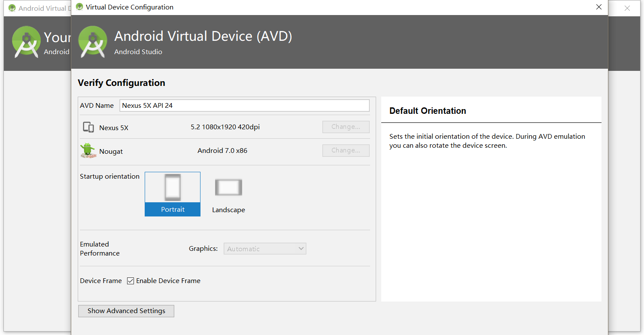Select Landscape startup orientation

(228, 194)
